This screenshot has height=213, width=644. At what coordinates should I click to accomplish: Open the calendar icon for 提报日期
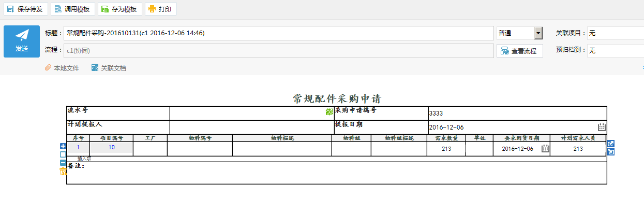602,127
